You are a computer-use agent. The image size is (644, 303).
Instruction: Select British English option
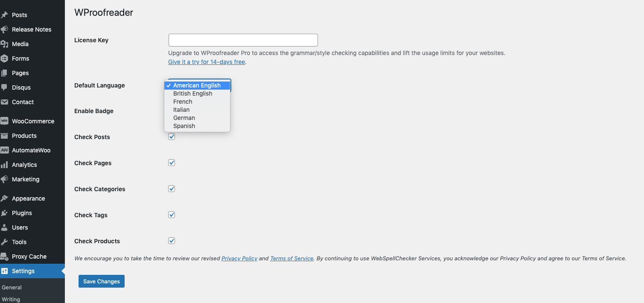pos(197,93)
